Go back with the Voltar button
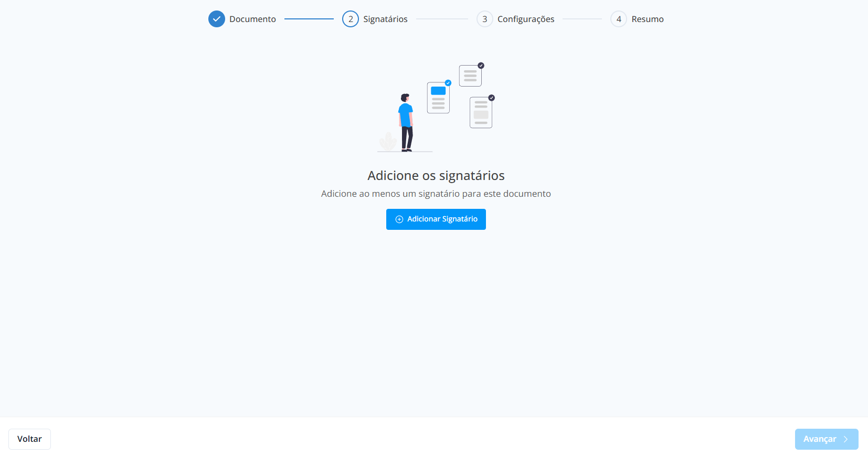 29,439
